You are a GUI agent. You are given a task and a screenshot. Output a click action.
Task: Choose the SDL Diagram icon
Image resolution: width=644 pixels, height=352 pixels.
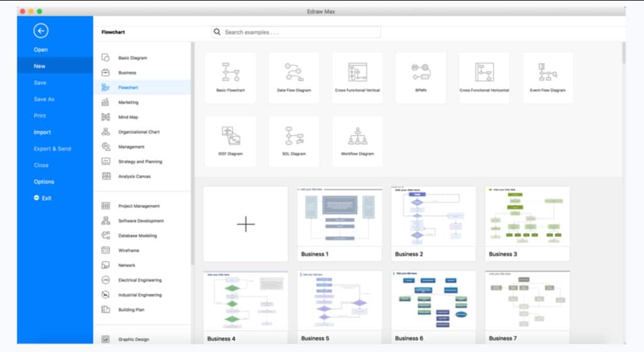coord(294,136)
